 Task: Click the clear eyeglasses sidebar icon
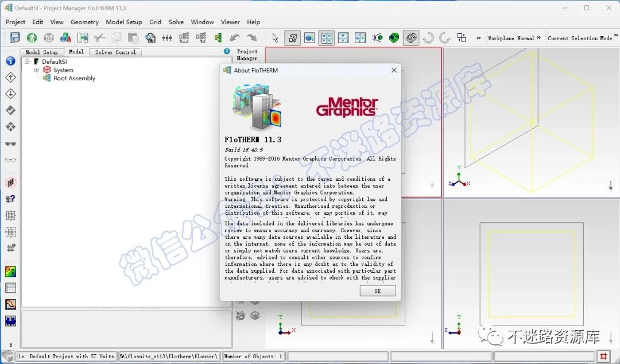pyautogui.click(x=11, y=160)
